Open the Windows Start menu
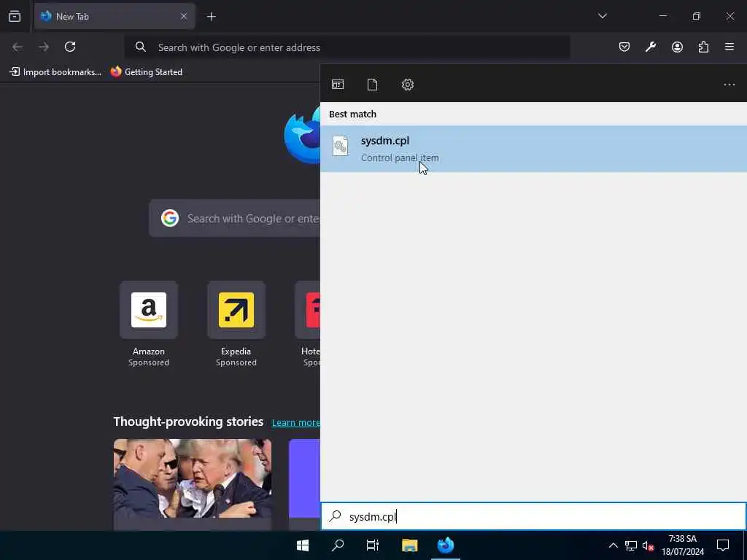The height and width of the screenshot is (560, 747). 303,545
